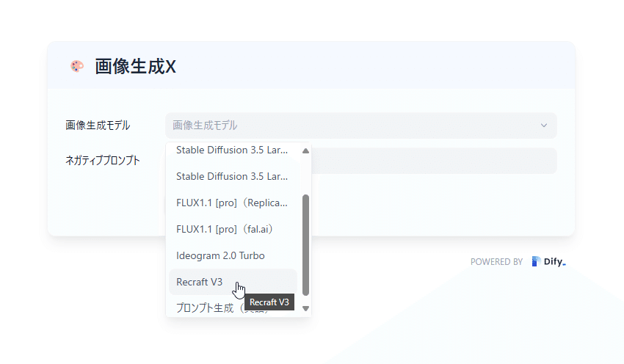The height and width of the screenshot is (364, 624).
Task: Click the dropdown list scrollbar thumb
Action: tap(305, 245)
